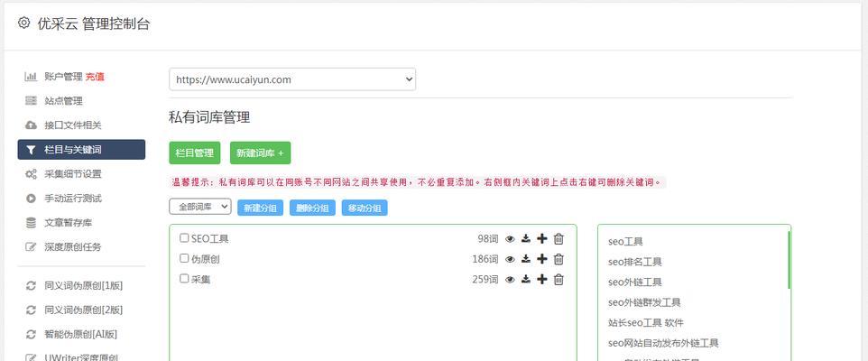Download the SEO工具 word library
Viewport: 868px width, 361px height.
click(x=526, y=238)
